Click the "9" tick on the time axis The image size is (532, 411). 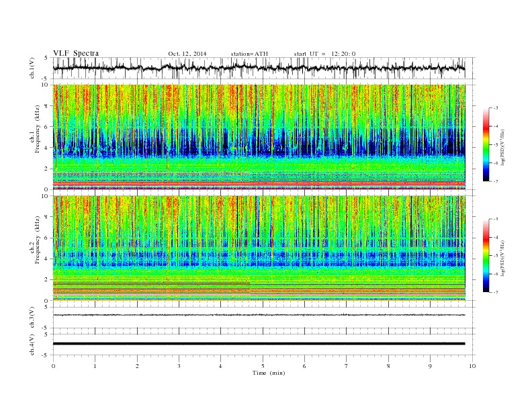pos(430,366)
